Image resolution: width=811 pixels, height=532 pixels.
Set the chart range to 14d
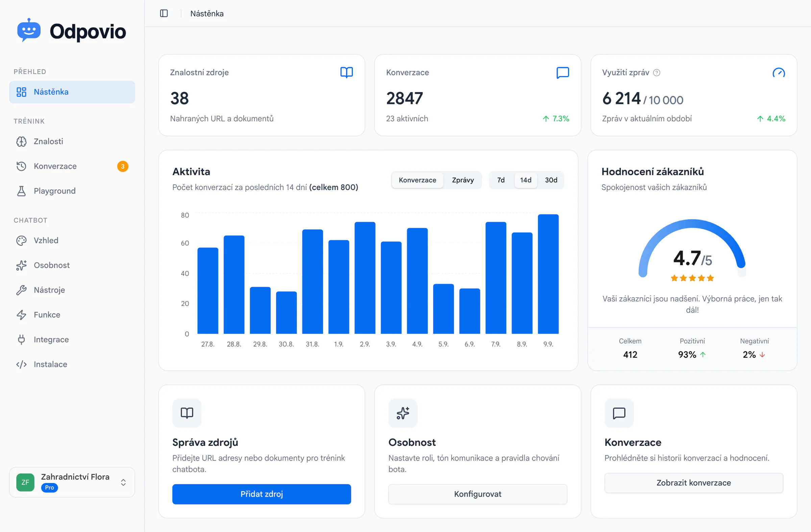526,180
